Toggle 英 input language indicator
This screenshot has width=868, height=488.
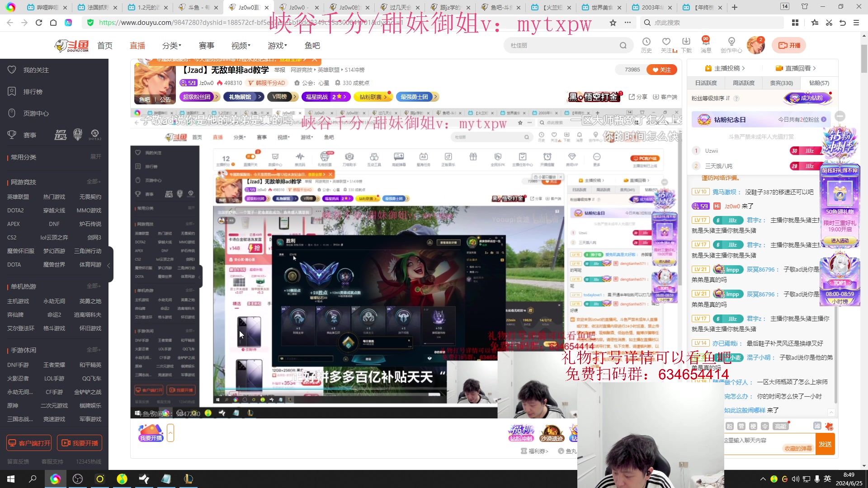coord(827,479)
